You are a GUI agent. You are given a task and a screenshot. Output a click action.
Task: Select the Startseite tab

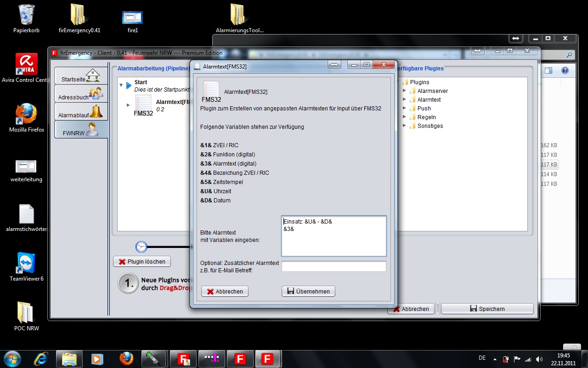(81, 76)
